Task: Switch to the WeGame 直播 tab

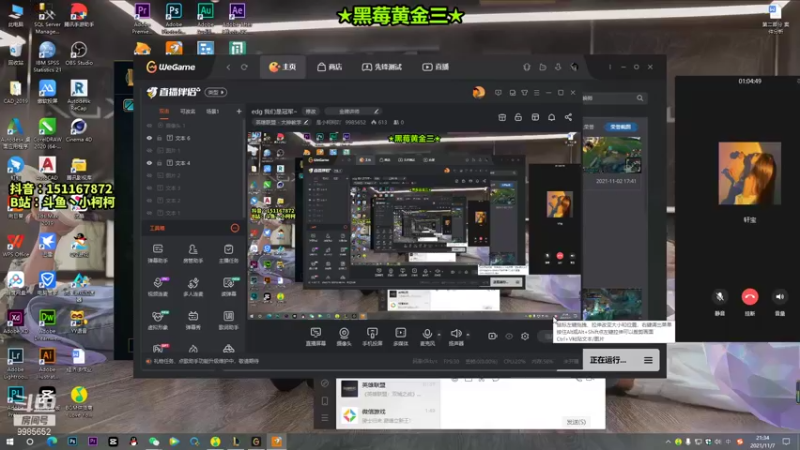Action: pyautogui.click(x=436, y=67)
